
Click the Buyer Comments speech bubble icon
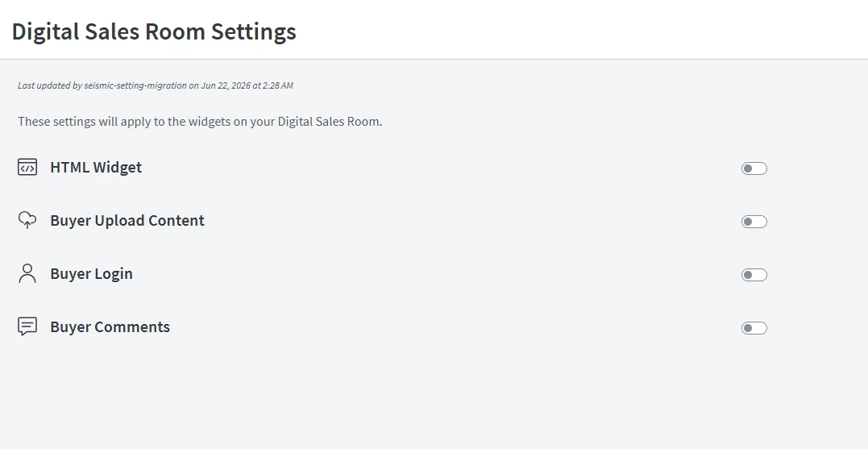(x=27, y=326)
